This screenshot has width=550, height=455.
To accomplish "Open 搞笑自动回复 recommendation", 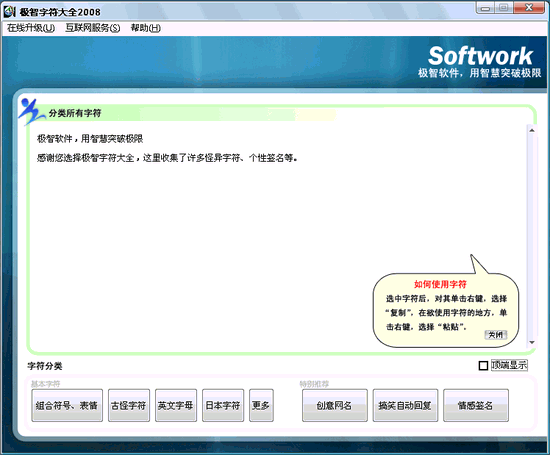I will click(x=405, y=405).
